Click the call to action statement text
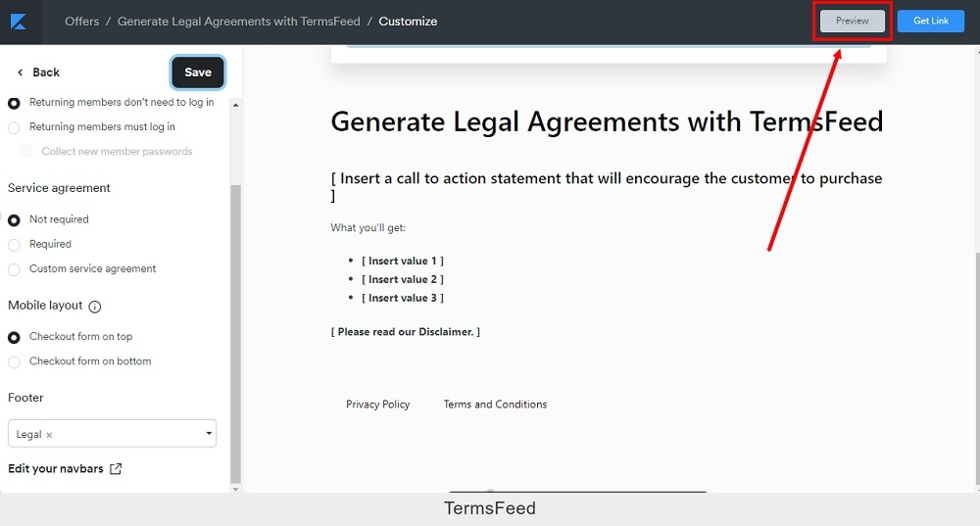This screenshot has width=980, height=526. coord(607,187)
